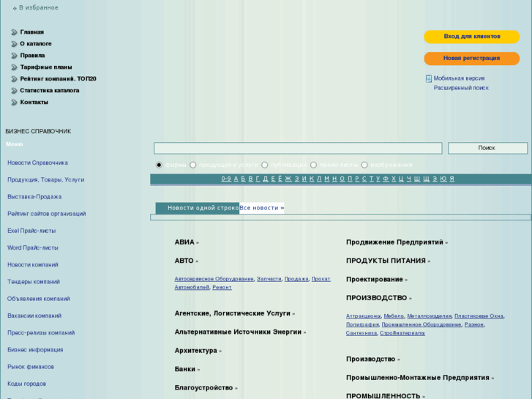Open Тендеры компаний sidebar link
The height and width of the screenshot is (399, 532).
click(x=34, y=282)
